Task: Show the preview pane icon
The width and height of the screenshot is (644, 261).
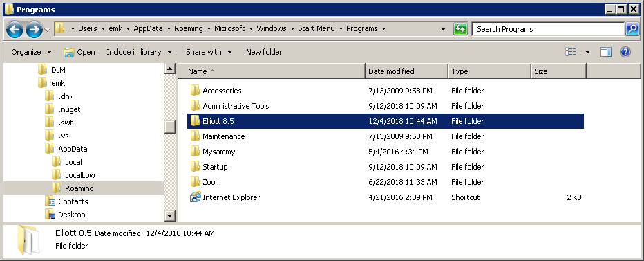Action: [x=606, y=52]
